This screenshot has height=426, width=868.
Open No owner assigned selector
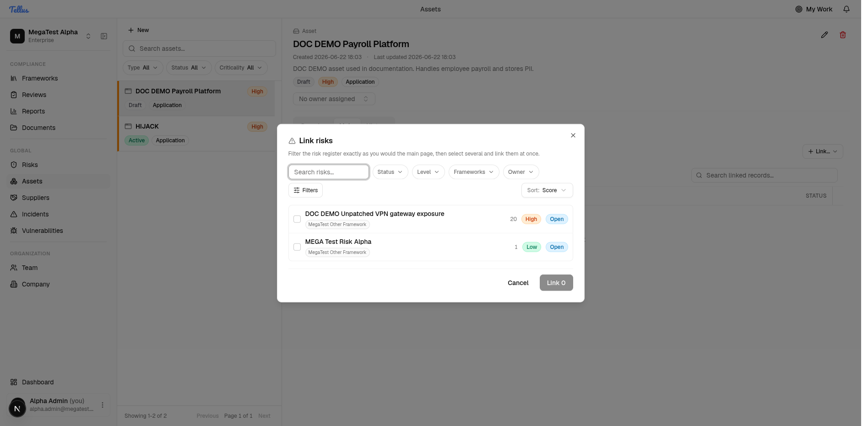coord(334,99)
